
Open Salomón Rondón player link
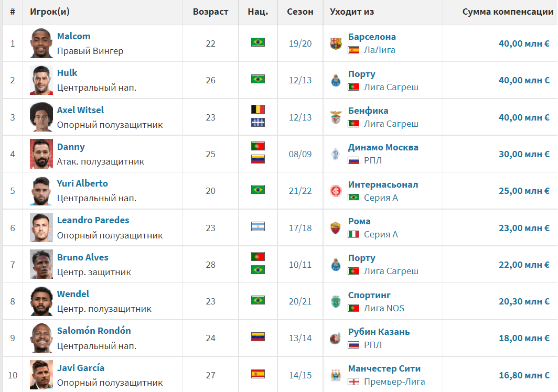coord(94,331)
